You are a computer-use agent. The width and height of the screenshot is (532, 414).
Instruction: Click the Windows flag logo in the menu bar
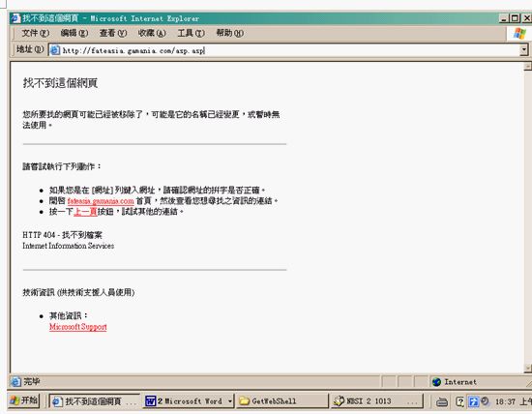(x=519, y=33)
